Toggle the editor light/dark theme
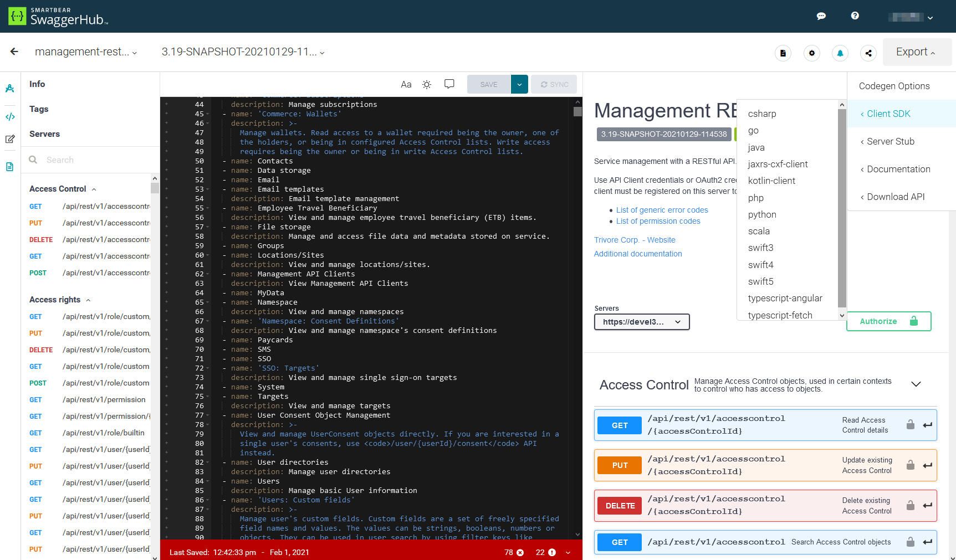 tap(426, 84)
